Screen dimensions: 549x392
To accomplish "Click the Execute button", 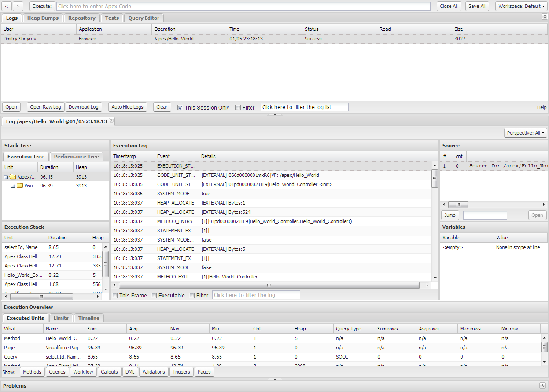I will [x=42, y=6].
